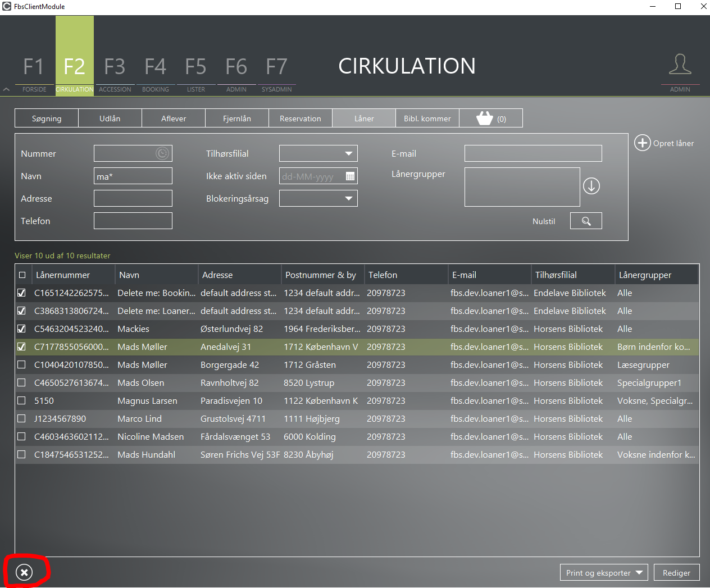Image resolution: width=710 pixels, height=588 pixels.
Task: Collapse the header with the small chevron
Action: (x=6, y=89)
